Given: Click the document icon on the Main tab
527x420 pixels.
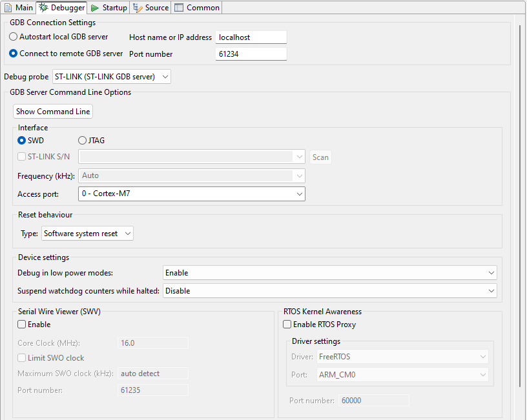Looking at the screenshot, I should tap(8, 8).
